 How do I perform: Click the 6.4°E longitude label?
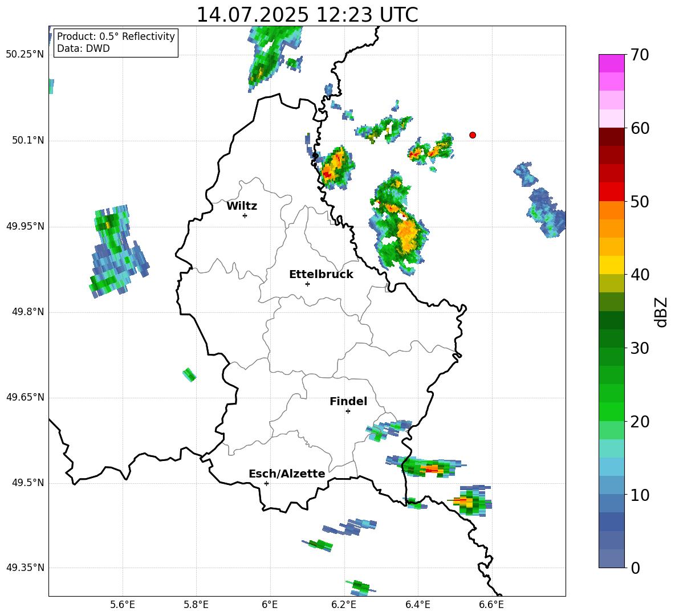coord(417,605)
